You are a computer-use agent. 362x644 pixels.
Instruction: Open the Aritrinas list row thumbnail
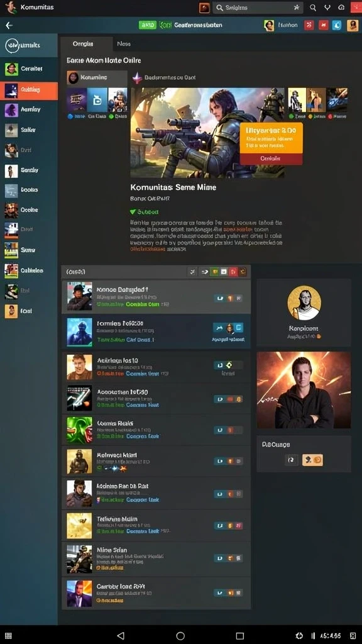[80, 367]
